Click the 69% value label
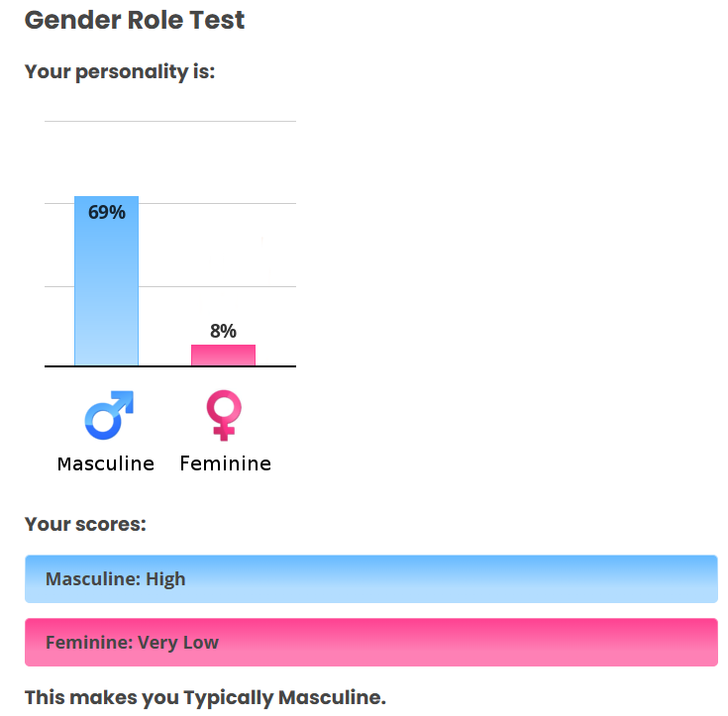Screen dimensions: 728x716 coord(107,212)
